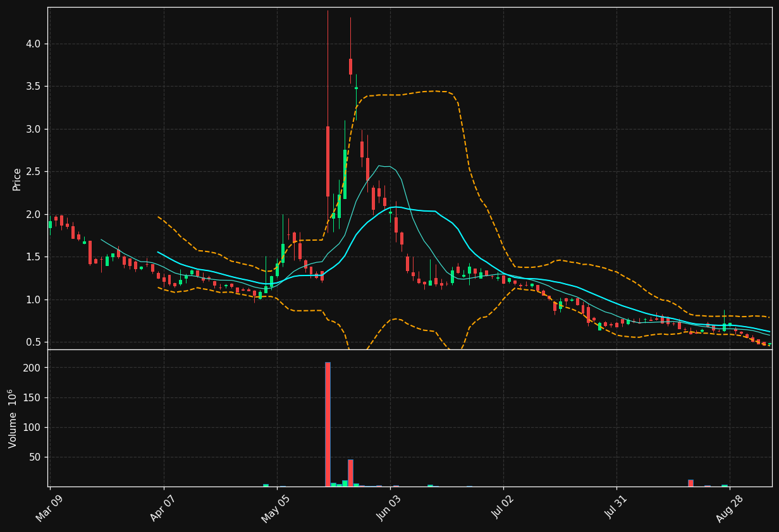The width and height of the screenshot is (779, 532).
Task: Click the 3.0 price axis label
Action: pyautogui.click(x=34, y=129)
